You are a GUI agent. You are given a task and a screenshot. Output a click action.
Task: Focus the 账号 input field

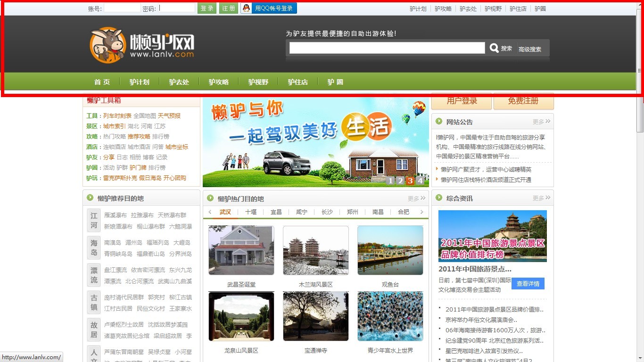(x=122, y=8)
